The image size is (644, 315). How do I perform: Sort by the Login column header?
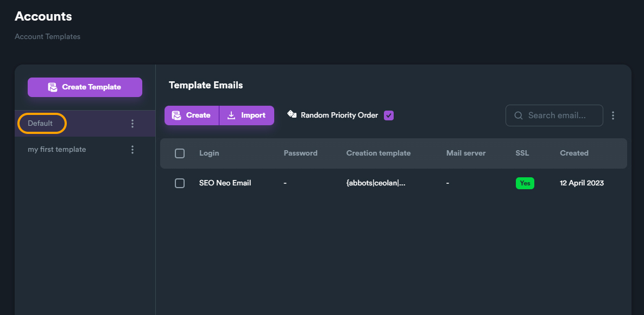click(x=209, y=153)
